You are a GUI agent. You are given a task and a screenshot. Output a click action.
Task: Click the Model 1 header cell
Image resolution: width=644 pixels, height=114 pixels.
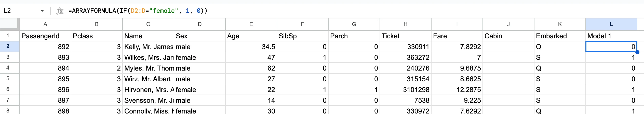pyautogui.click(x=611, y=36)
